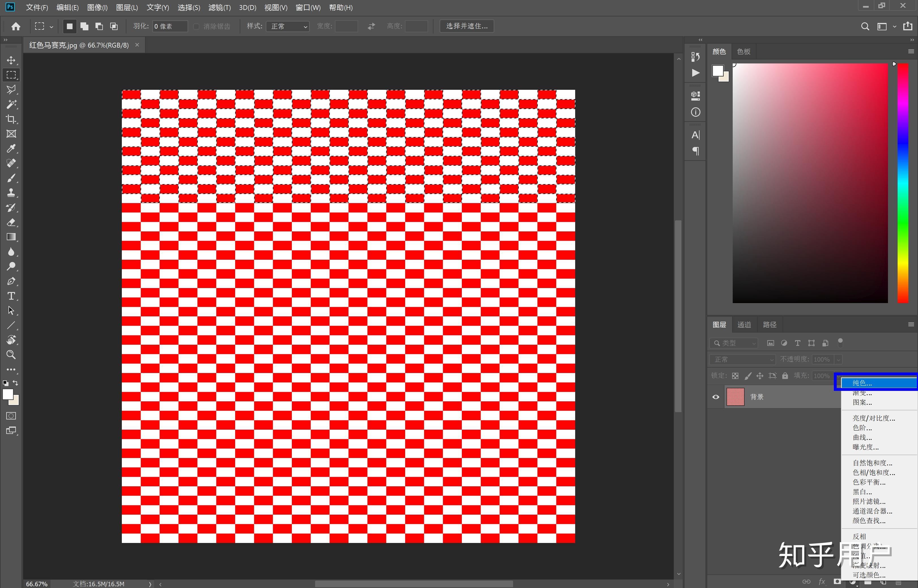Screen dimensions: 918x588
Task: Click the share icon at top right
Action: pyautogui.click(x=907, y=26)
